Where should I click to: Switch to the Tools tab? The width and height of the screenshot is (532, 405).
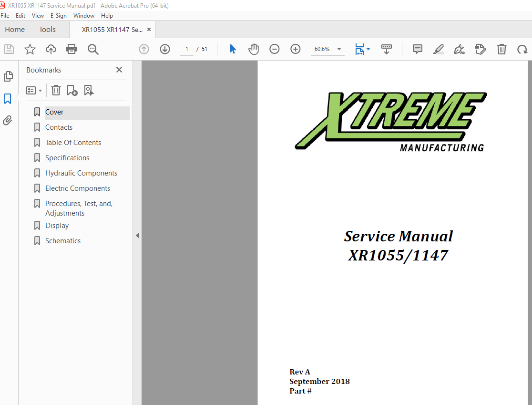click(x=47, y=29)
